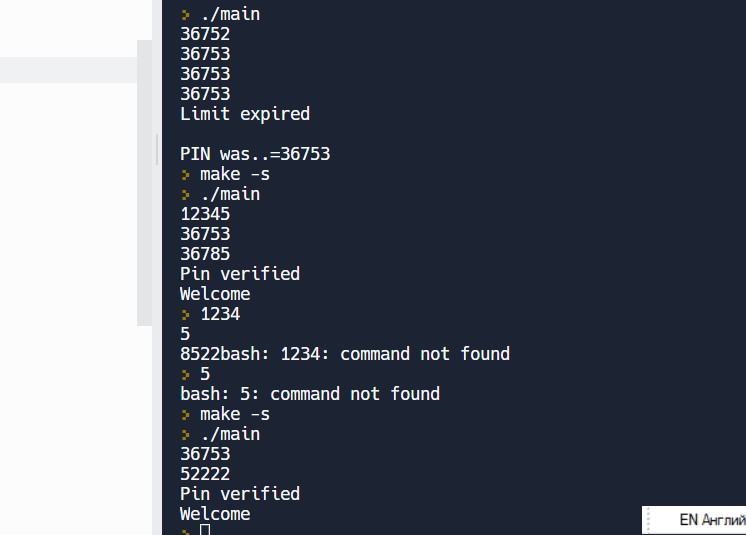Click the left panel's vertical scrollbar
This screenshot has height=535, width=746.
pyautogui.click(x=144, y=180)
